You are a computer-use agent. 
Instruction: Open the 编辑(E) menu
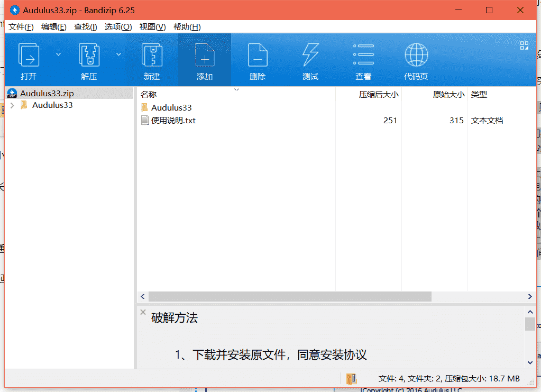point(54,27)
